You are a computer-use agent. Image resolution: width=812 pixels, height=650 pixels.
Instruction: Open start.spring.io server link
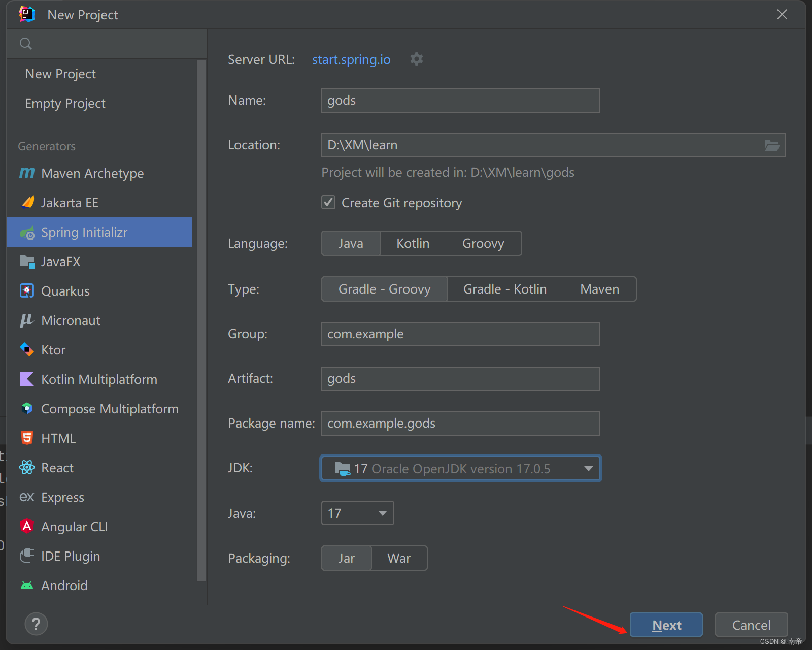(351, 59)
